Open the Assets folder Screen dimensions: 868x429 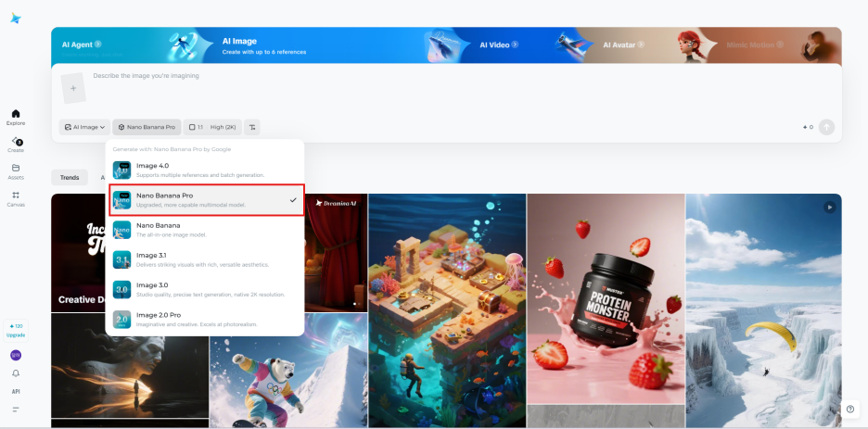(16, 172)
